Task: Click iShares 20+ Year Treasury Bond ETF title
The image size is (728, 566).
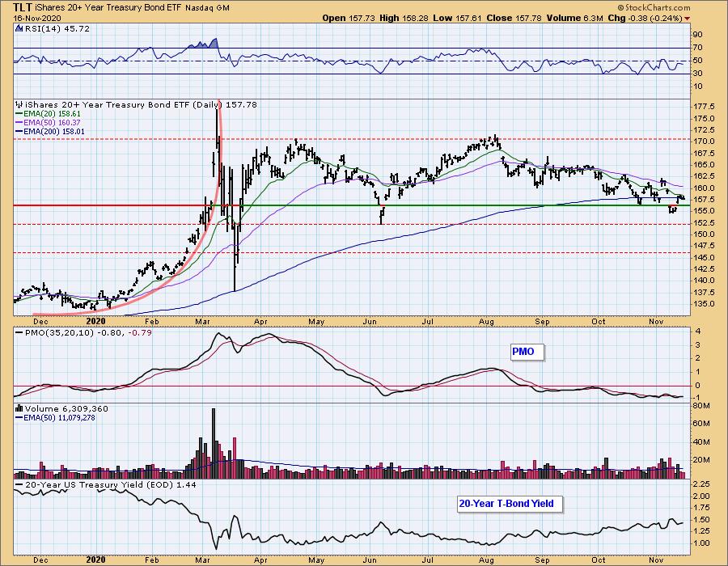Action: pyautogui.click(x=108, y=8)
